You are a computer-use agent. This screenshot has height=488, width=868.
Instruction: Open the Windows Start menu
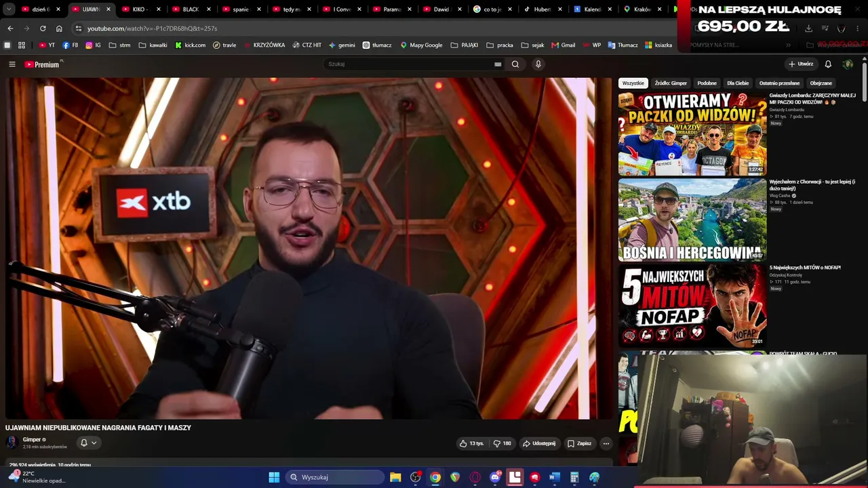coord(274,477)
